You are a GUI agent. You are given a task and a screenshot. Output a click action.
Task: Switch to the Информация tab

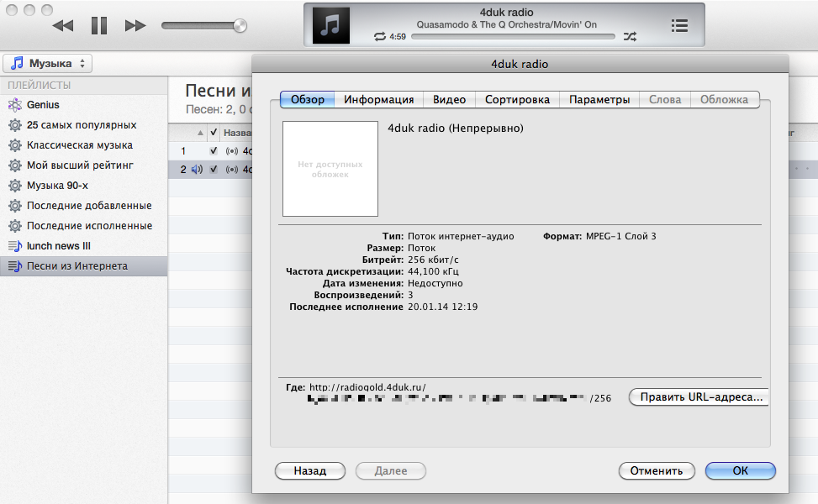click(378, 99)
